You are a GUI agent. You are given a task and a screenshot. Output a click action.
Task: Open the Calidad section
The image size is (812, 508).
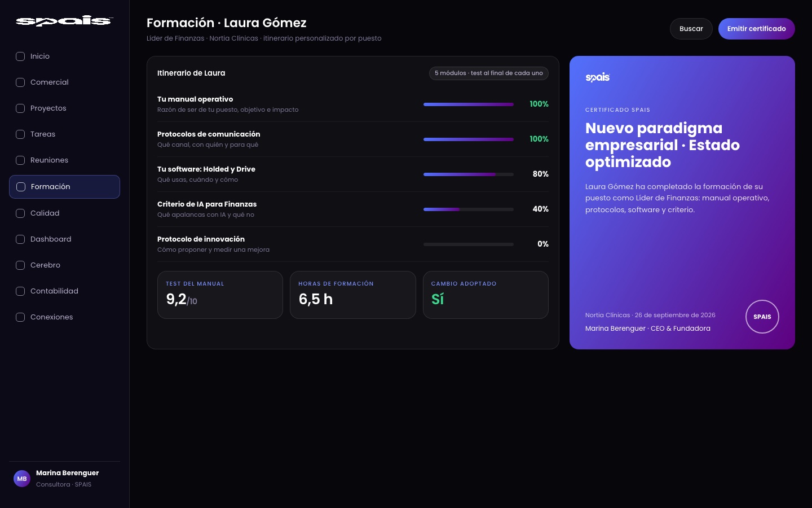pyautogui.click(x=64, y=213)
